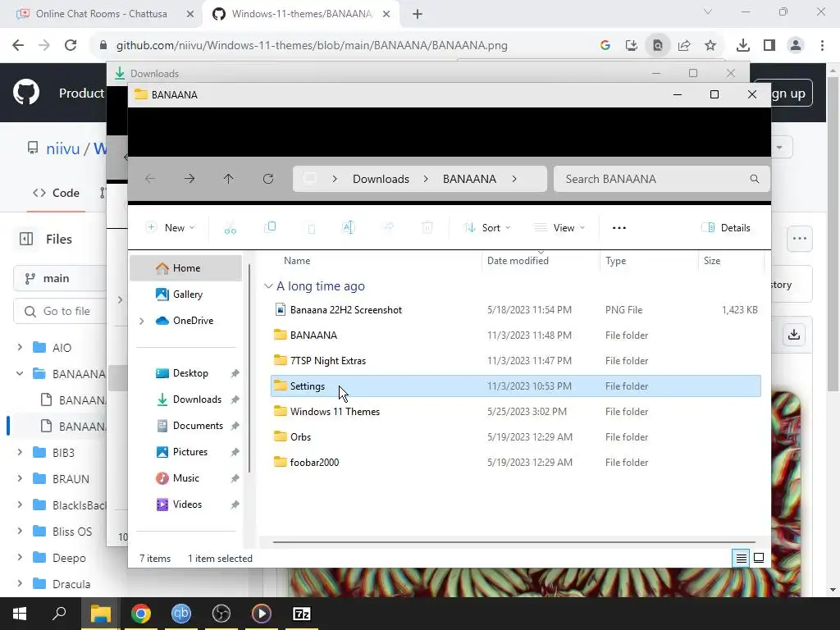Toggle the Details pane button
Screen dimensions: 840x630
coord(726,228)
